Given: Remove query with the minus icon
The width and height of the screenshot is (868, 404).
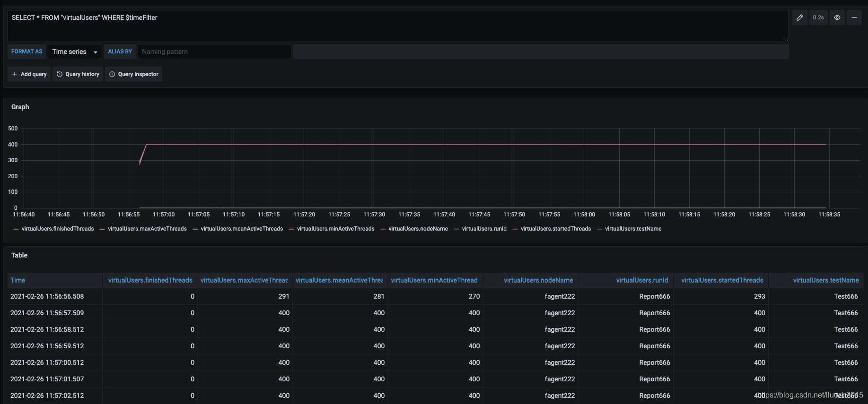Looking at the screenshot, I should tap(854, 17).
